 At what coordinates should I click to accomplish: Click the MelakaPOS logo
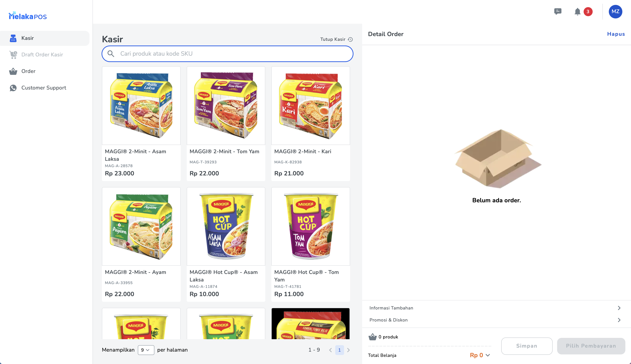click(27, 16)
